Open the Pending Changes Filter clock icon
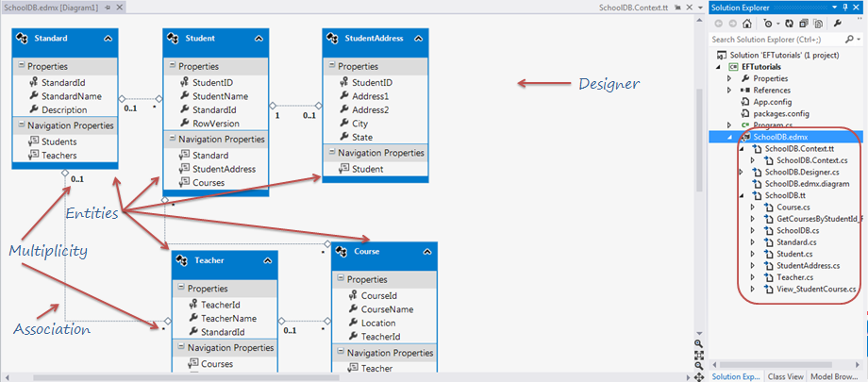Image resolution: width=868 pixels, height=382 pixels. pos(768,24)
